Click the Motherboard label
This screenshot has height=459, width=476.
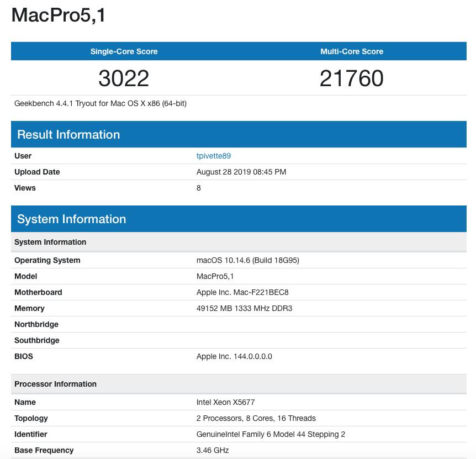(x=38, y=293)
